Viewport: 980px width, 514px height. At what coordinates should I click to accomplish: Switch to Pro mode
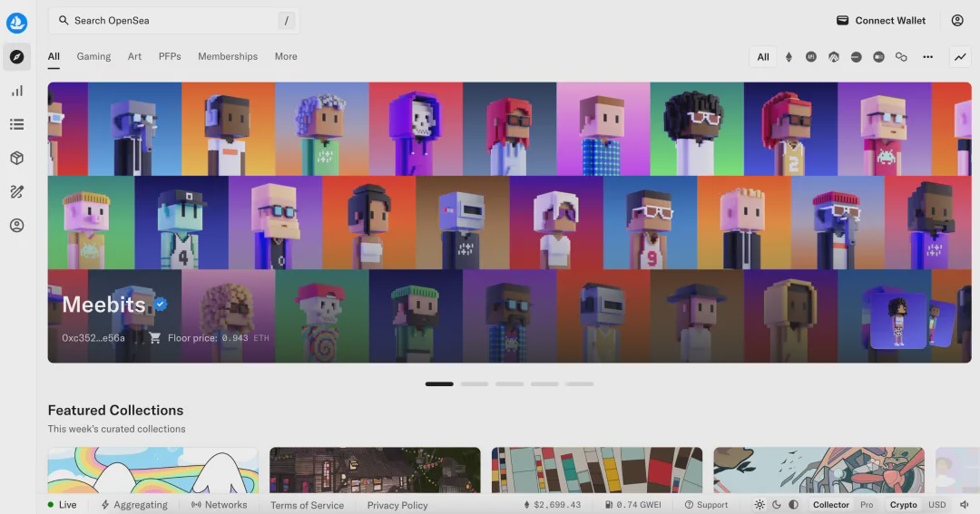pyautogui.click(x=867, y=505)
